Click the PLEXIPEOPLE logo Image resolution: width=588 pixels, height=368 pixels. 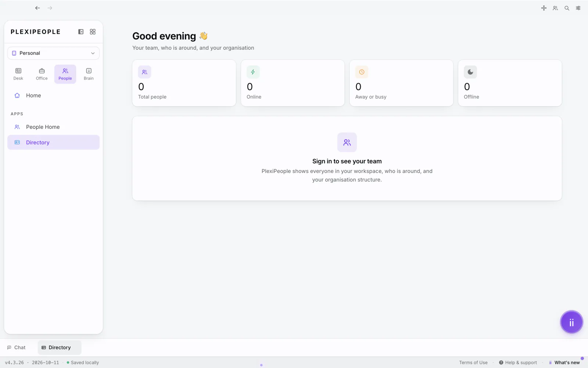36,32
